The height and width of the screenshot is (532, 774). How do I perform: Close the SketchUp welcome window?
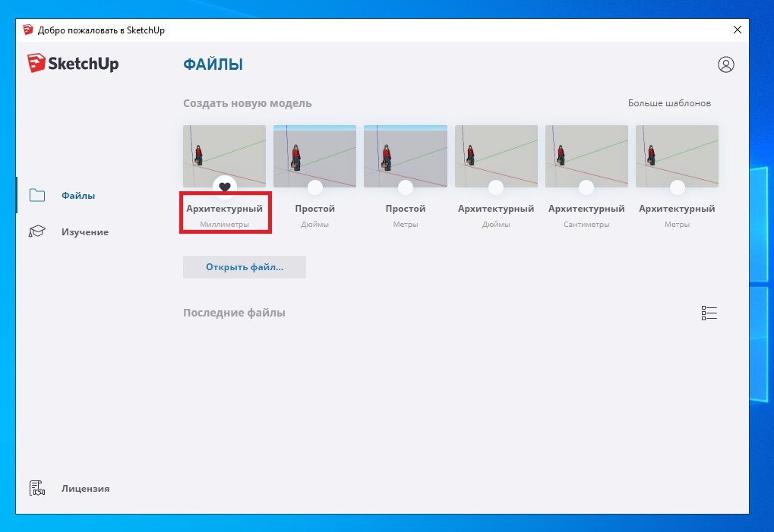click(738, 30)
